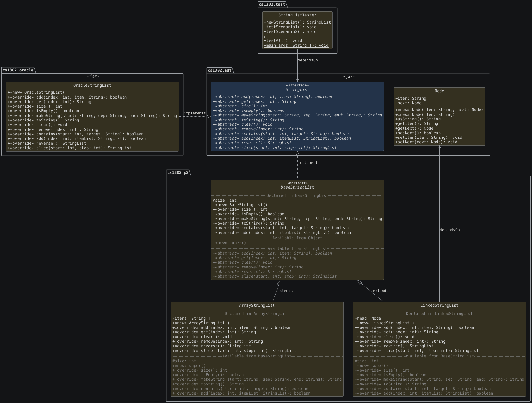
Task: Select the -items: String[] field
Action: 191,319
